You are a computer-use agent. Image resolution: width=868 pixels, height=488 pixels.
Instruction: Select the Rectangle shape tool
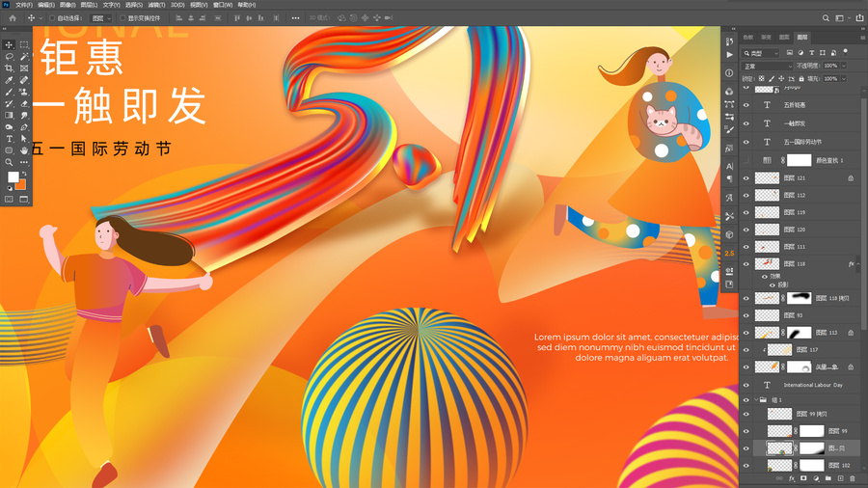point(9,150)
